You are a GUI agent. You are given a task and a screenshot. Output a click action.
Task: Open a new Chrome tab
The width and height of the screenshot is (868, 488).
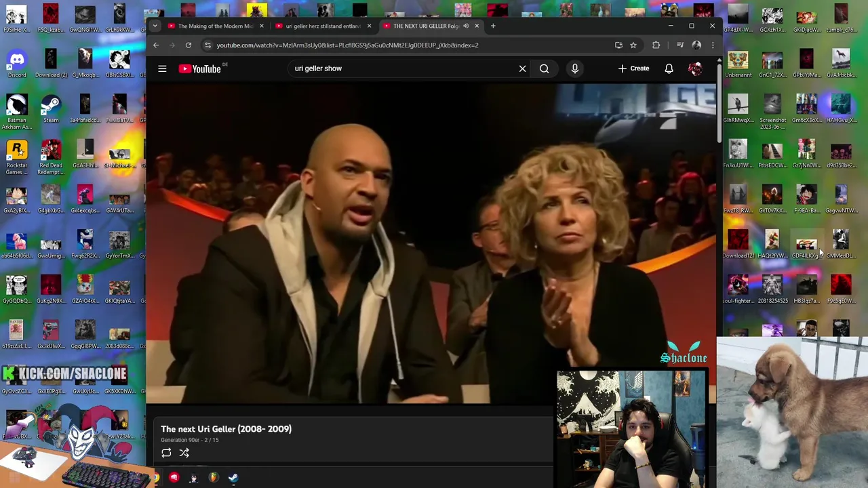[493, 26]
